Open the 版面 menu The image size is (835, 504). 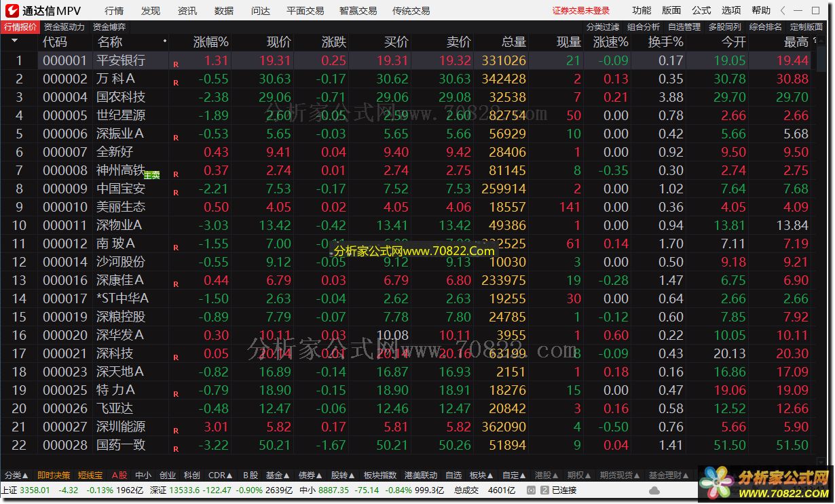(x=671, y=10)
